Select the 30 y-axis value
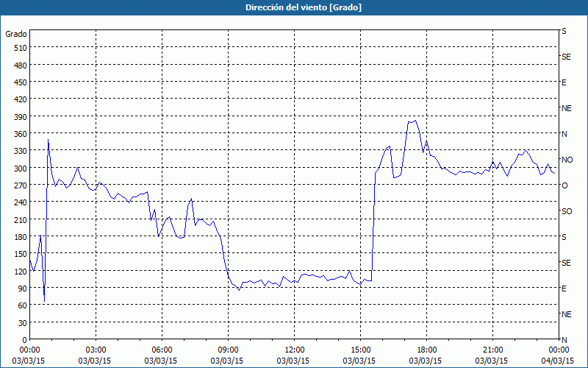Viewport: 588px width, 368px height. point(23,323)
